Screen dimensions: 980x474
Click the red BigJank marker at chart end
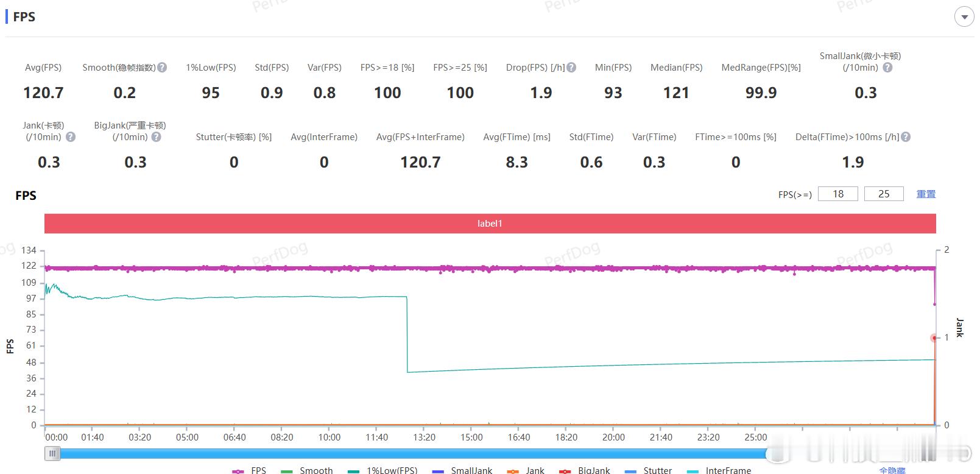pos(934,338)
